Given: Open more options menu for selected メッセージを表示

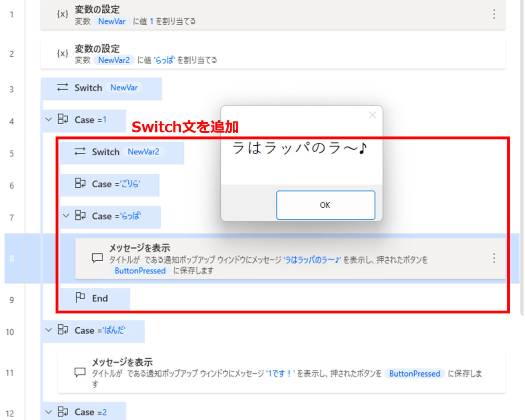Looking at the screenshot, I should pyautogui.click(x=494, y=258).
